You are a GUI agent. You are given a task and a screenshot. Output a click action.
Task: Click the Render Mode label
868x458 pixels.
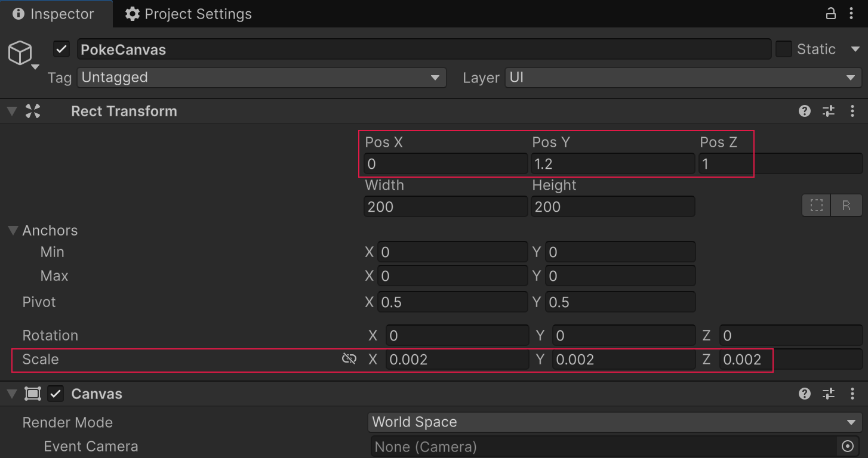(67, 422)
